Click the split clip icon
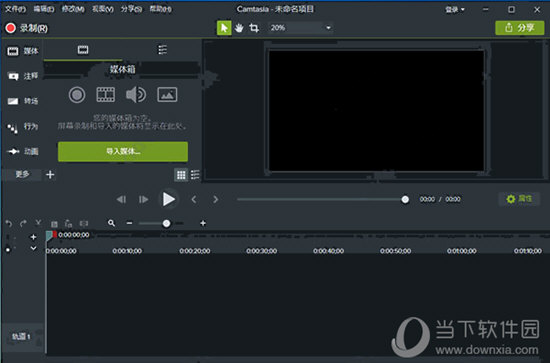This screenshot has width=550, height=363. pyautogui.click(x=84, y=223)
